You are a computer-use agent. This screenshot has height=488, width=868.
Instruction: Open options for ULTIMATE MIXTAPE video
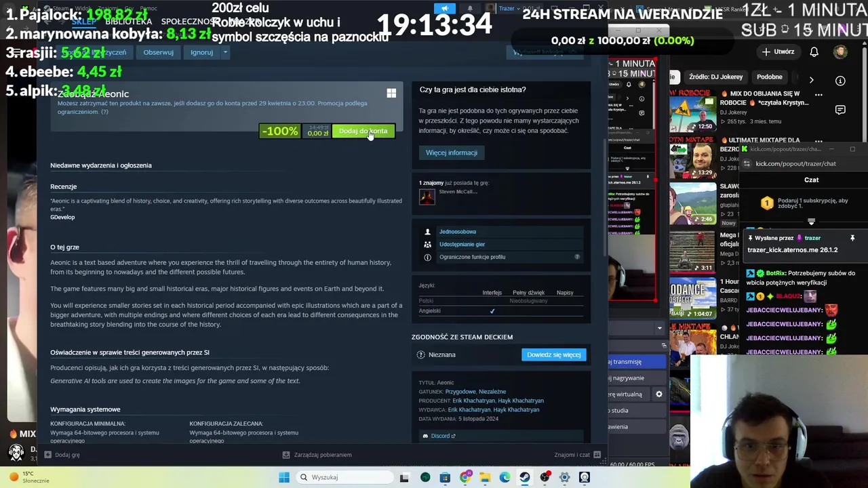(x=818, y=142)
